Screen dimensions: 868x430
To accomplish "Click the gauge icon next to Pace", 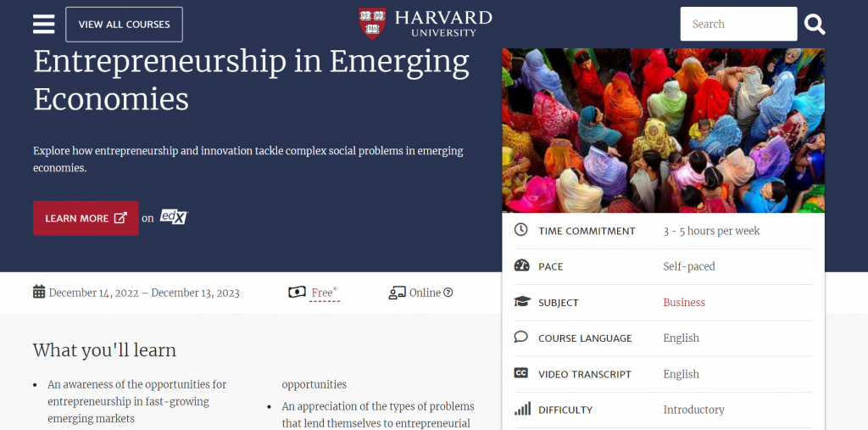I will pyautogui.click(x=521, y=266).
